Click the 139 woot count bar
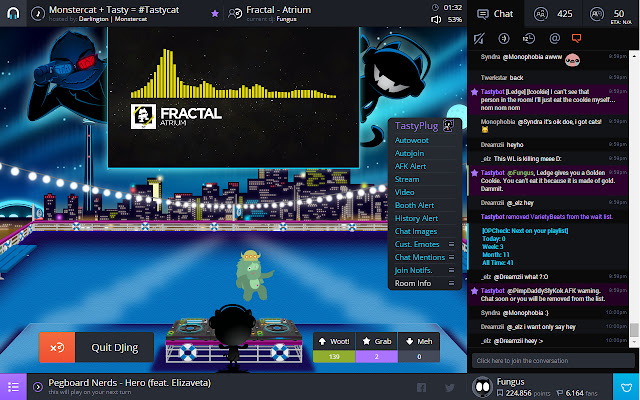640x400 pixels. coord(334,357)
